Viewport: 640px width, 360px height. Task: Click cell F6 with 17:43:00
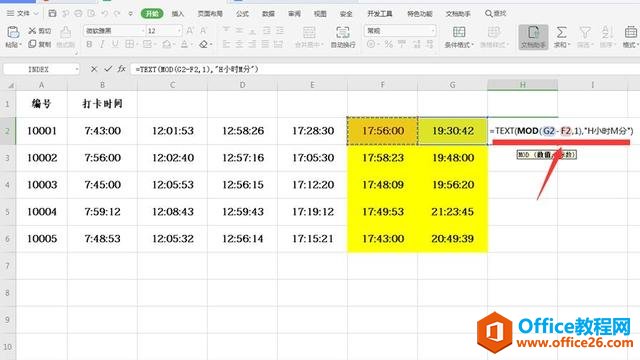tap(382, 239)
